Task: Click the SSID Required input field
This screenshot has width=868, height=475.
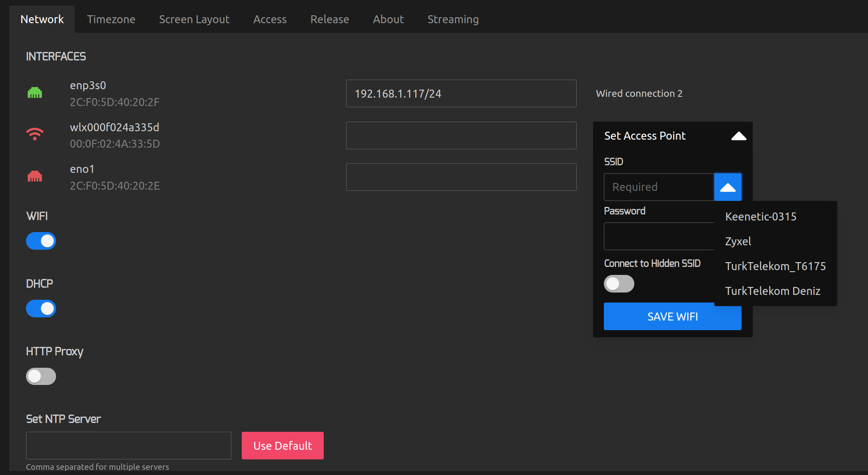Action: [659, 187]
